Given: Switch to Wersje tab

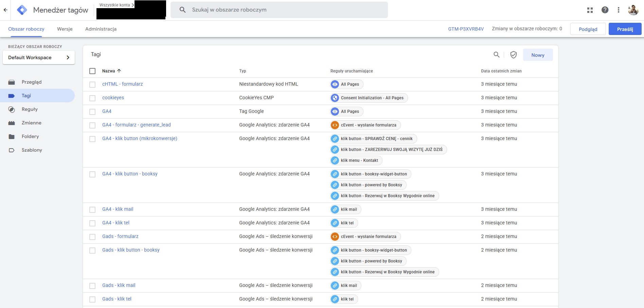Looking at the screenshot, I should pyautogui.click(x=65, y=29).
